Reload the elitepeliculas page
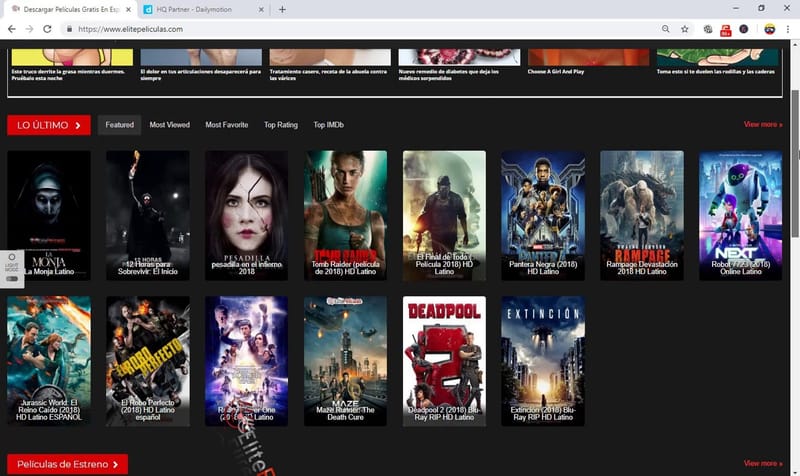800x476 pixels. pos(47,29)
